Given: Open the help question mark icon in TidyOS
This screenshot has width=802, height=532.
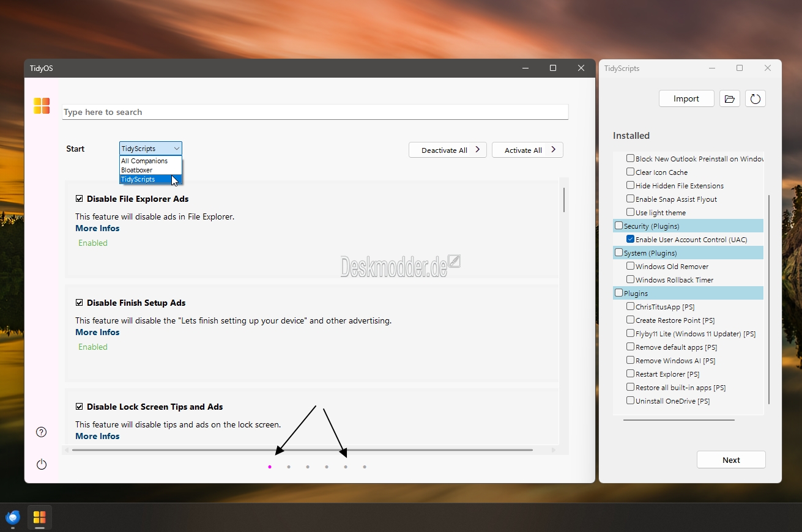Looking at the screenshot, I should [42, 432].
